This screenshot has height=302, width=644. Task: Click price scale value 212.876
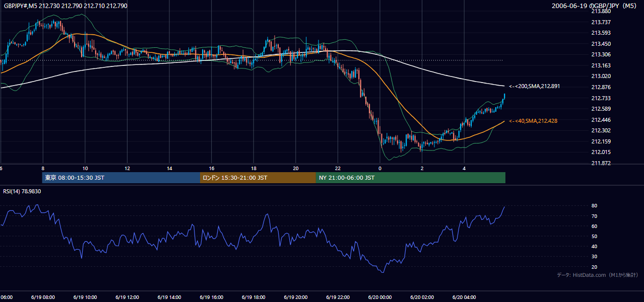click(600, 87)
